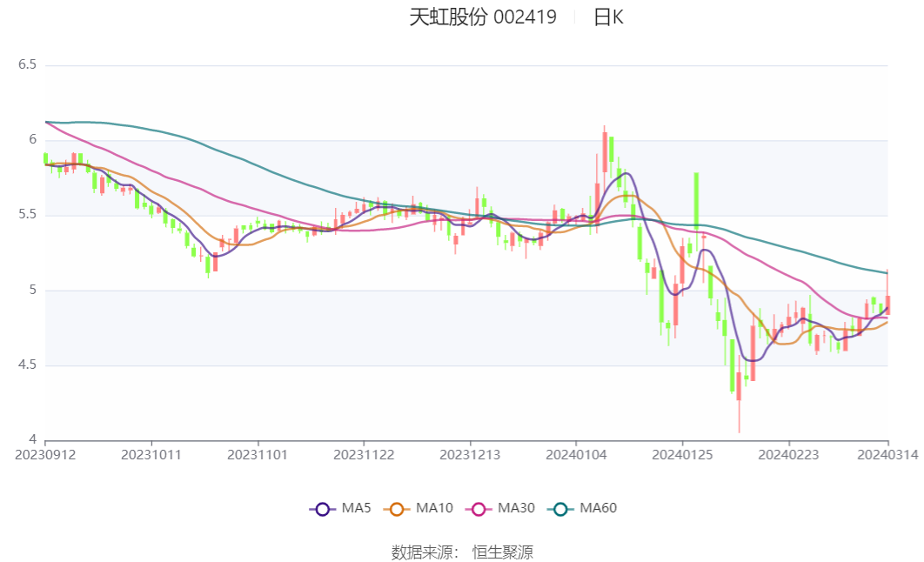This screenshot has width=924, height=562.
Task: Click the 4.5 price axis label
Action: 27,365
